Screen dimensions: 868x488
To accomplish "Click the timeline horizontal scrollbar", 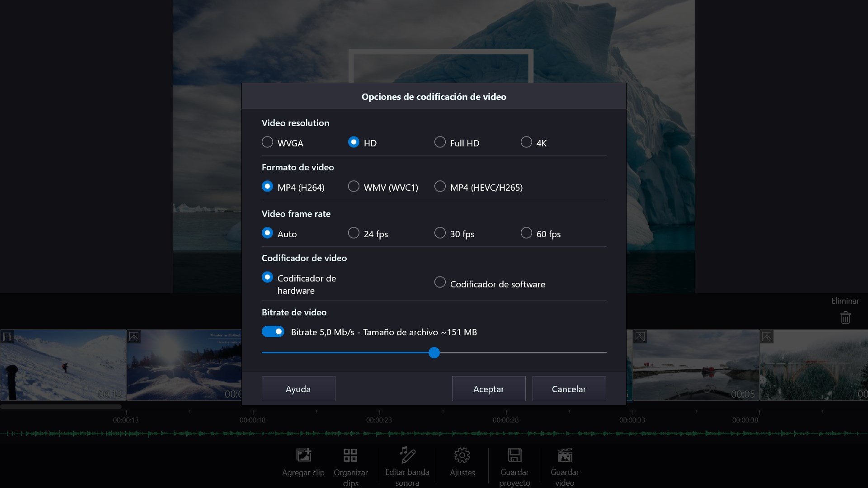I will (61, 407).
